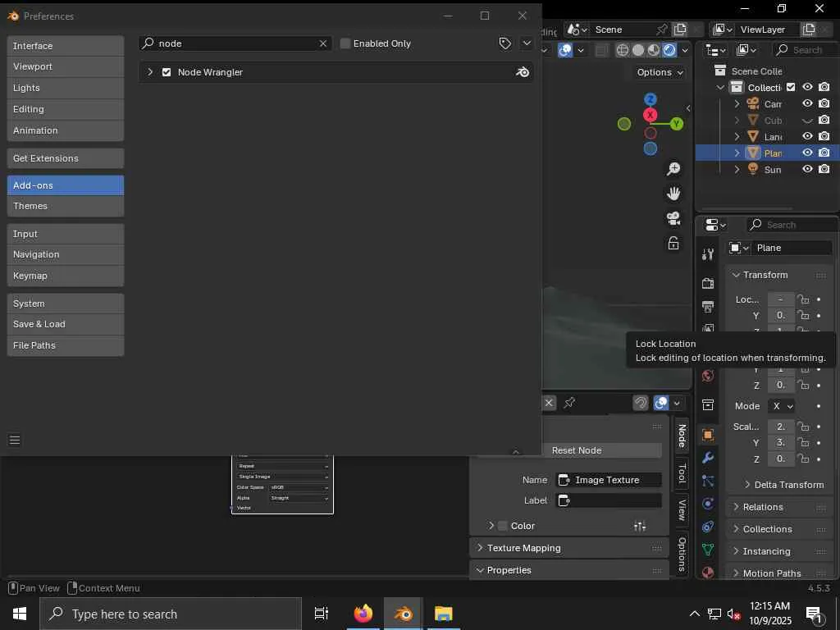Select solid viewport shading mode
This screenshot has height=630, width=840.
[x=638, y=50]
